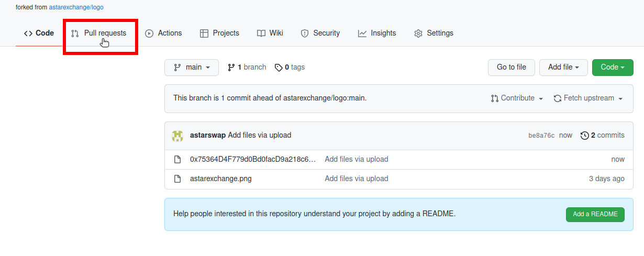Image resolution: width=644 pixels, height=256 pixels.
Task: Click the gear icon on Settings tab
Action: point(418,34)
